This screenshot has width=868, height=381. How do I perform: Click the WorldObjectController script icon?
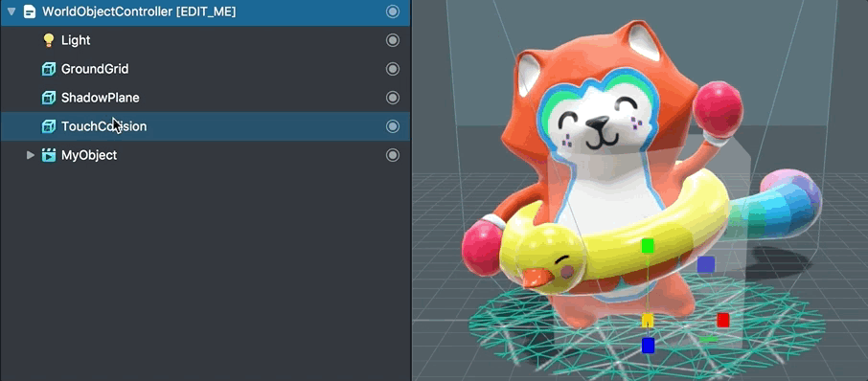click(30, 11)
